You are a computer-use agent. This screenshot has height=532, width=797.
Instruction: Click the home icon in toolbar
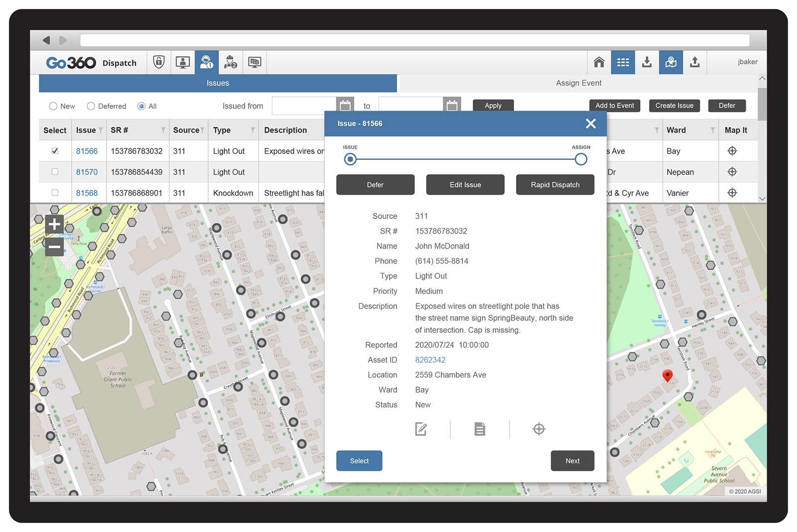[599, 62]
